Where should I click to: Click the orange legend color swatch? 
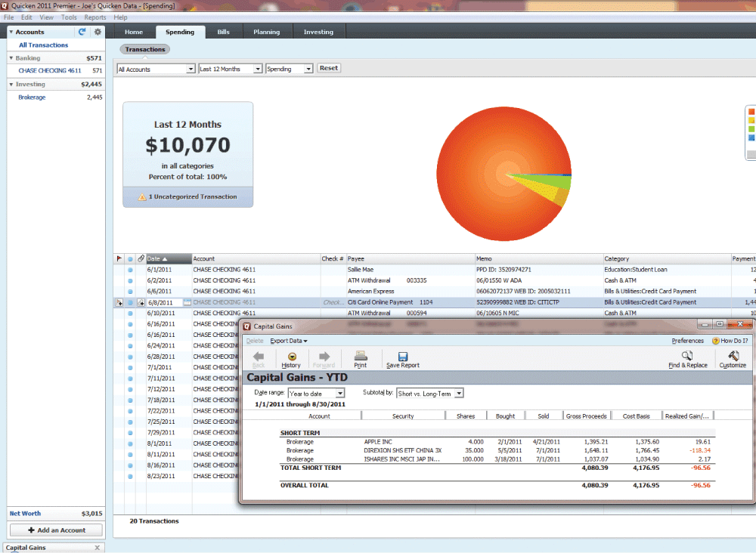point(751,112)
